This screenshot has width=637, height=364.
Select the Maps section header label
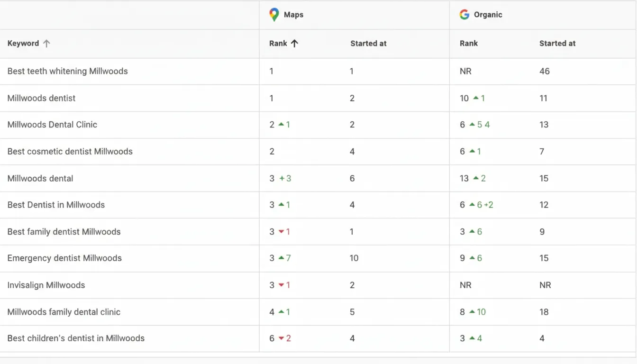click(x=293, y=15)
